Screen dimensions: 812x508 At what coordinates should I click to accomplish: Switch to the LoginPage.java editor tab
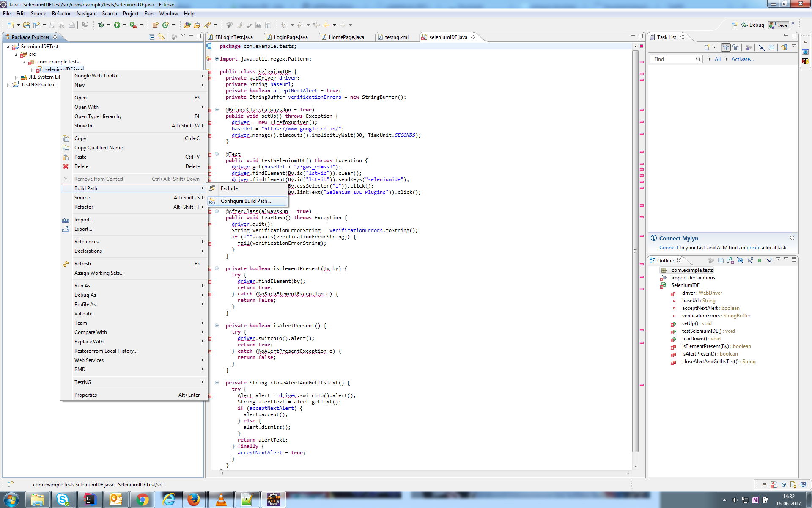(290, 37)
